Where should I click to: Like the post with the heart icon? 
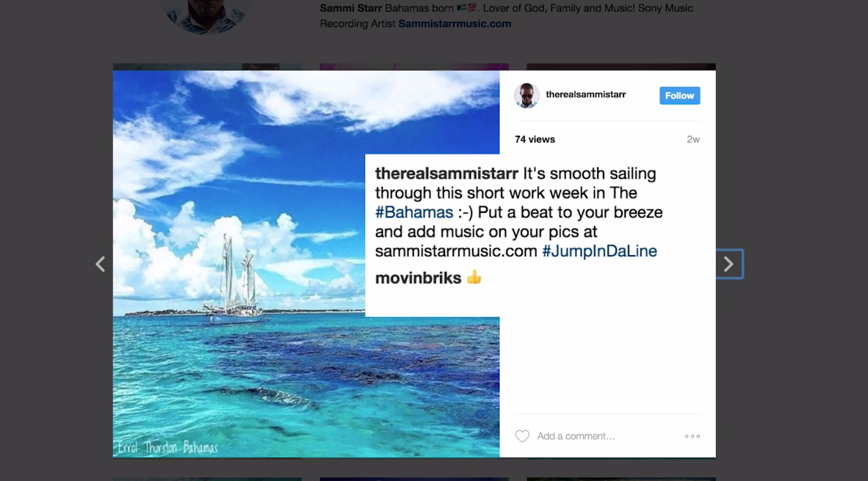522,436
